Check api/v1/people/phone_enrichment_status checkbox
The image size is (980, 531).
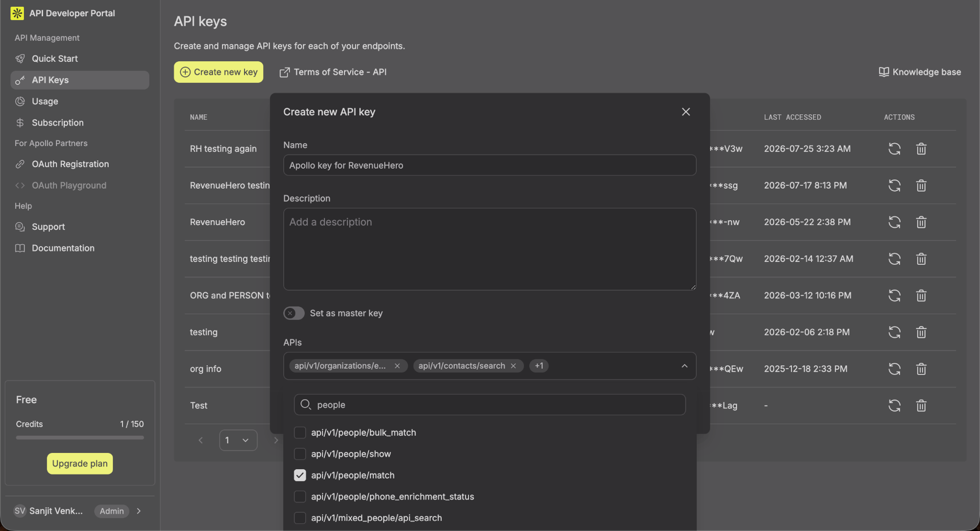click(x=300, y=497)
